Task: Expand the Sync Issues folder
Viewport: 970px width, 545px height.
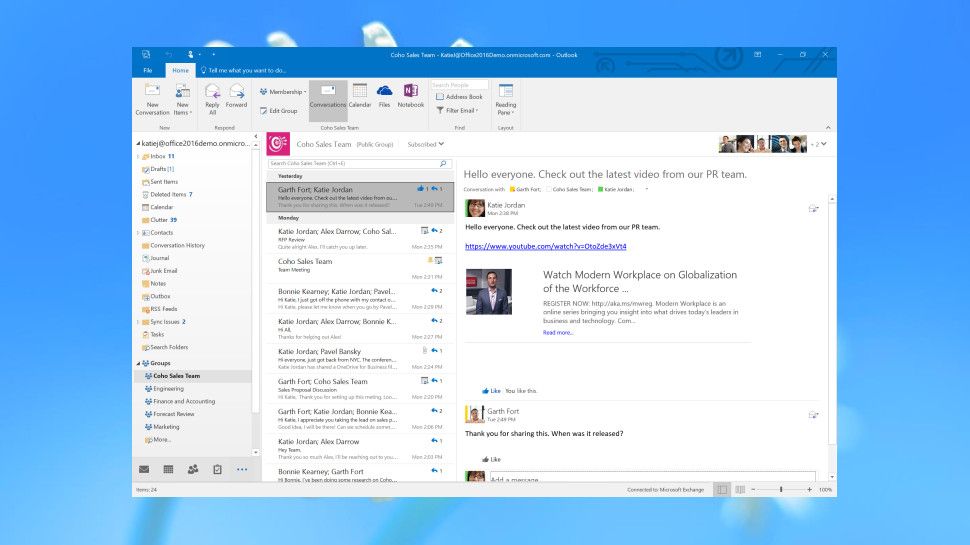Action: 138,322
